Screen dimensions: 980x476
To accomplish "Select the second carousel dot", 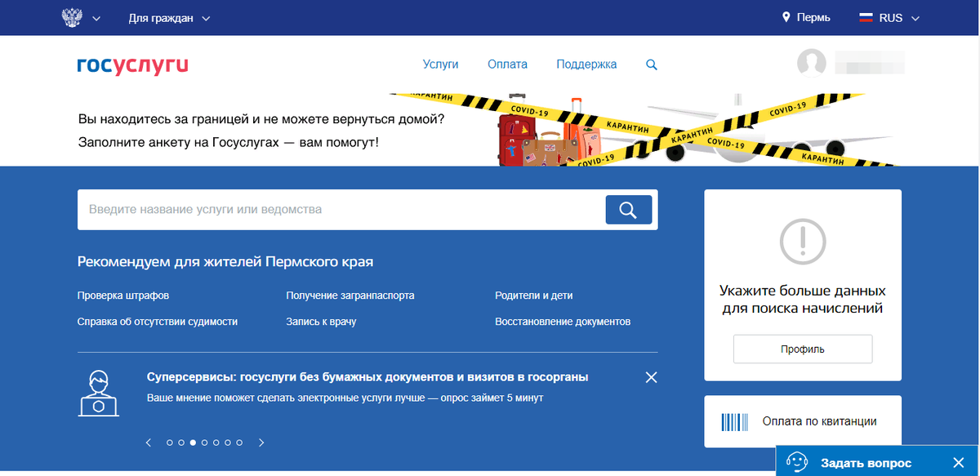I will pyautogui.click(x=181, y=443).
